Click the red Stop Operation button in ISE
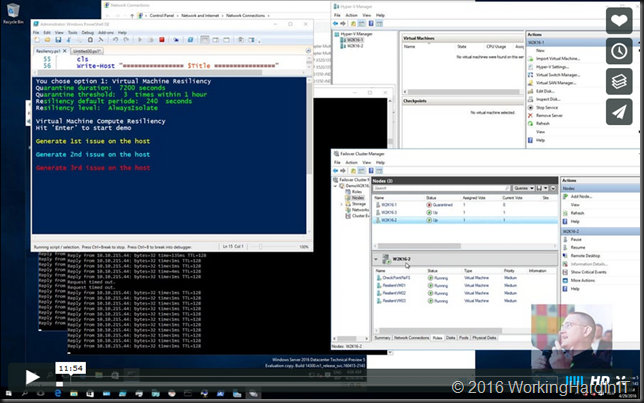Viewport: 644px width, 403px height. [x=162, y=40]
